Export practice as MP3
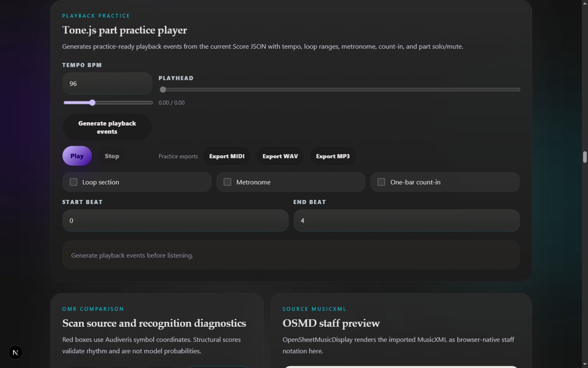Viewport: 588px width, 368px height. pyautogui.click(x=333, y=156)
